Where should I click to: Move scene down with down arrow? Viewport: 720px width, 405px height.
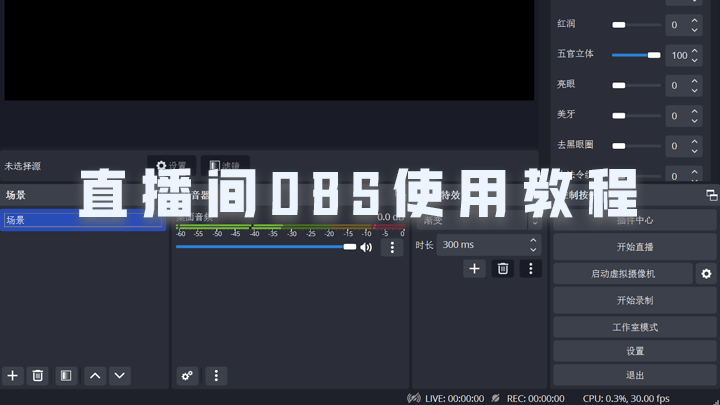119,376
